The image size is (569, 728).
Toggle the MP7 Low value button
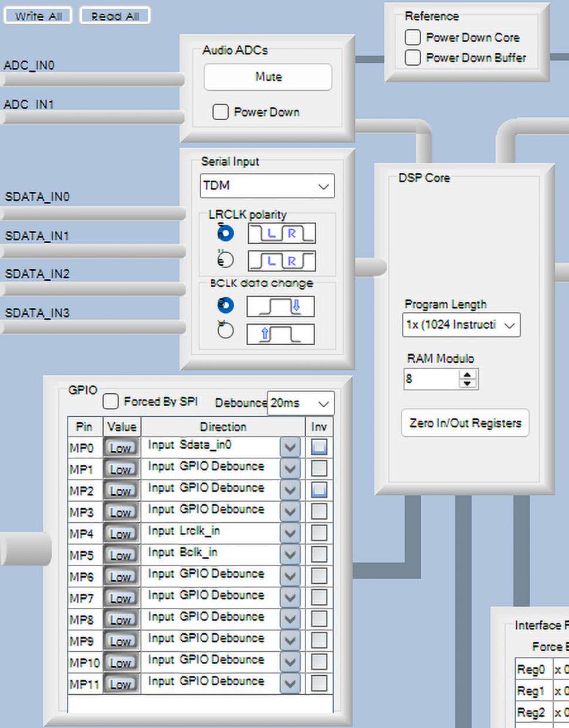coord(121,598)
